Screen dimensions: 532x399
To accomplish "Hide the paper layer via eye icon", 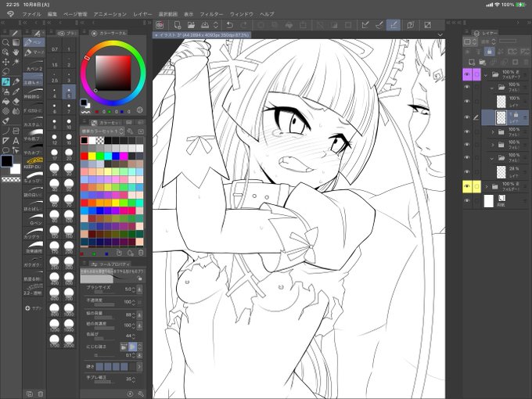I will [467, 201].
